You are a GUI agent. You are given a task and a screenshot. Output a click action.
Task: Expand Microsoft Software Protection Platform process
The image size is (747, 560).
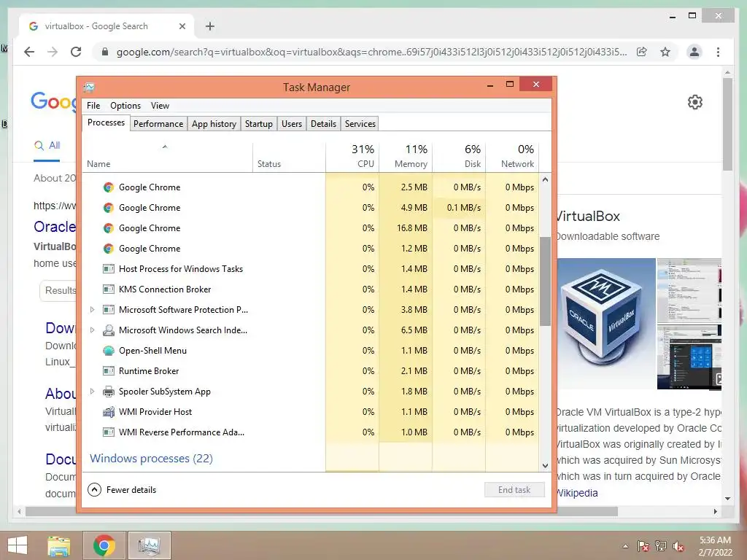tap(93, 309)
